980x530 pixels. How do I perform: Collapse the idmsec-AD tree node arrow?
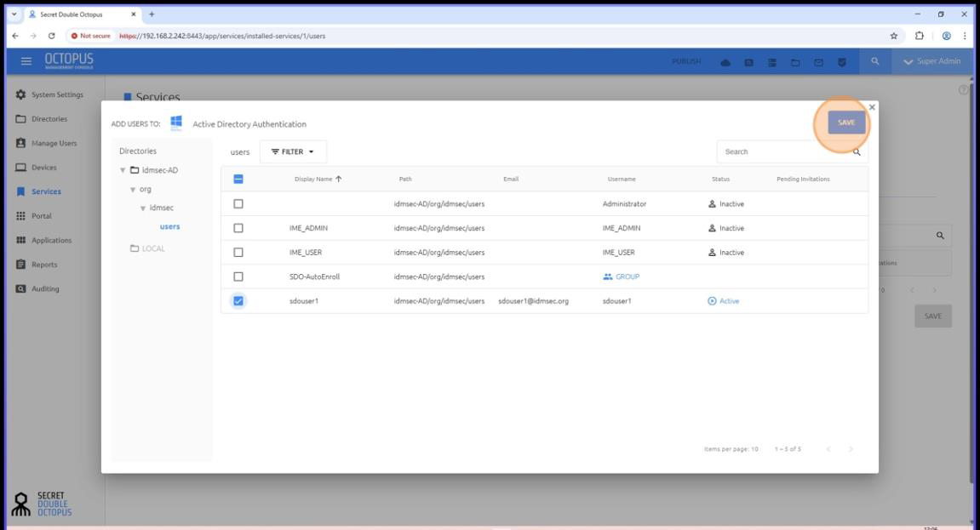[x=123, y=170]
